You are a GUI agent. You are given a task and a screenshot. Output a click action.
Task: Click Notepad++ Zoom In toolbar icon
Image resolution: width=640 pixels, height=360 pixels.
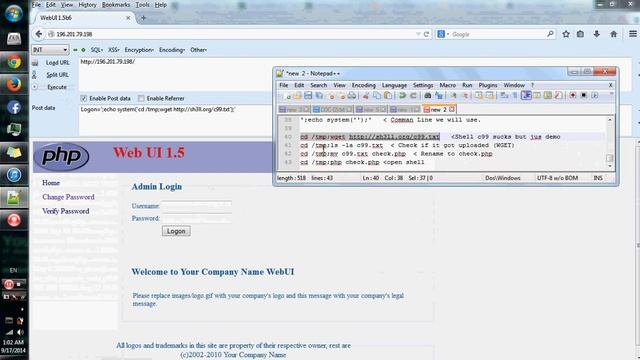(x=453, y=96)
